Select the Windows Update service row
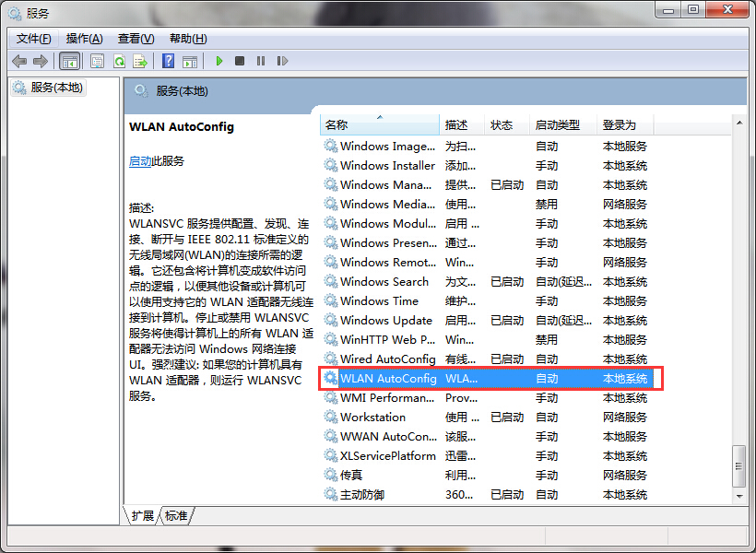The width and height of the screenshot is (756, 553). click(x=385, y=320)
